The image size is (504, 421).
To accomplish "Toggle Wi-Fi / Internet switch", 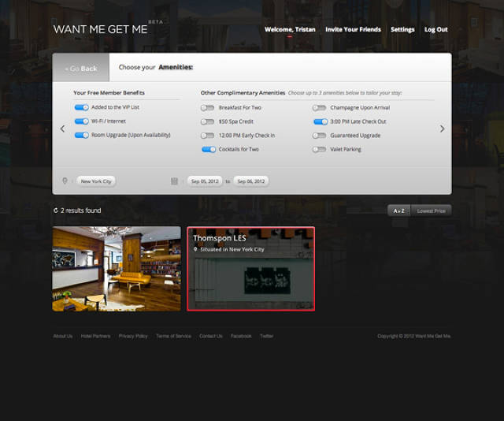I will 82,121.
